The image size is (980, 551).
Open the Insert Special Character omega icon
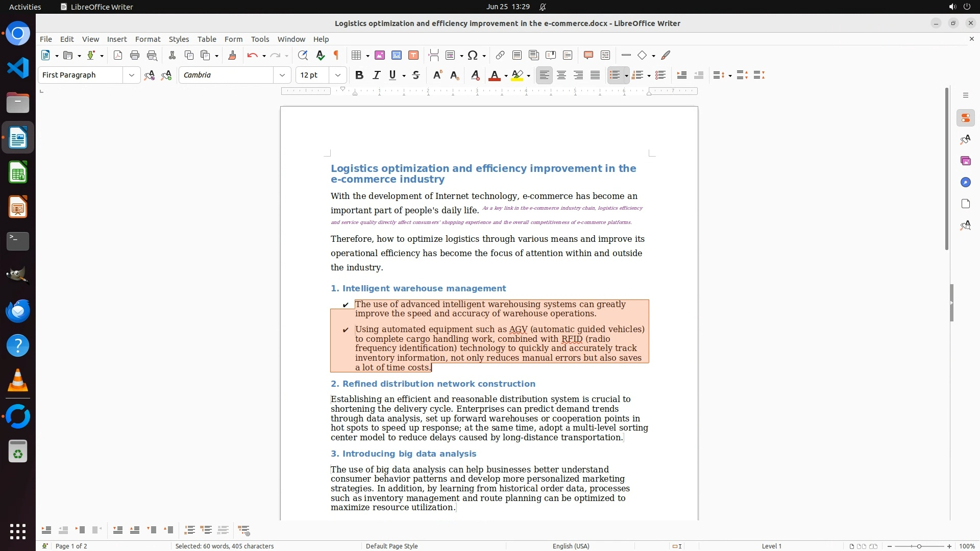click(x=473, y=55)
